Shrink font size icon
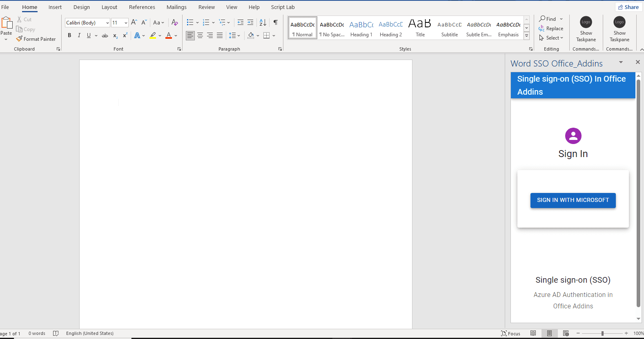This screenshot has height=339, width=644. click(144, 22)
